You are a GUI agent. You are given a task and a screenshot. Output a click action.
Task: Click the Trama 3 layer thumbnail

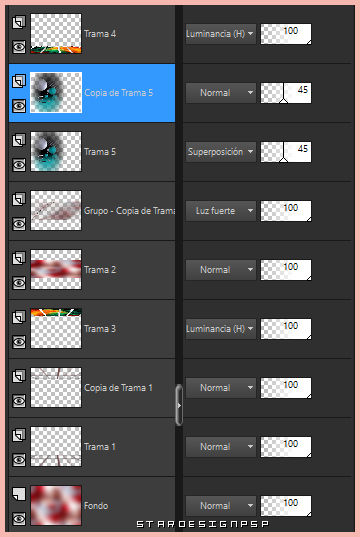click(56, 328)
